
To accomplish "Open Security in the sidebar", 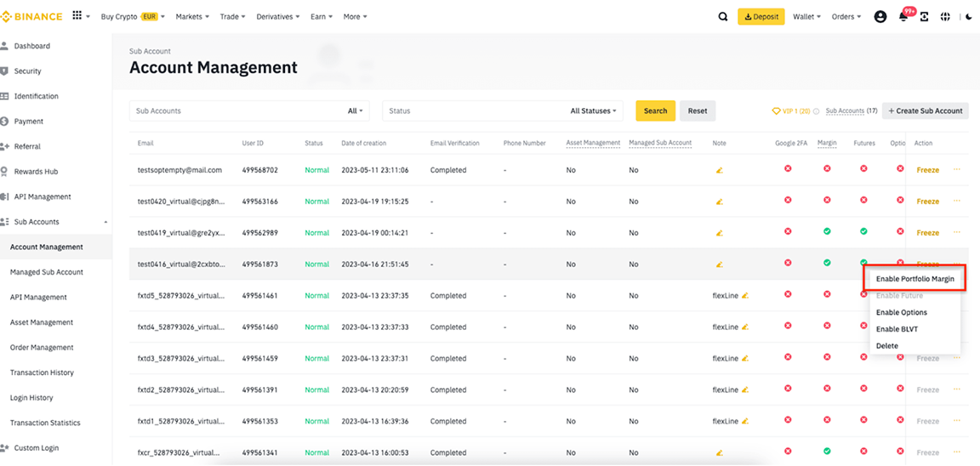I will click(x=27, y=71).
